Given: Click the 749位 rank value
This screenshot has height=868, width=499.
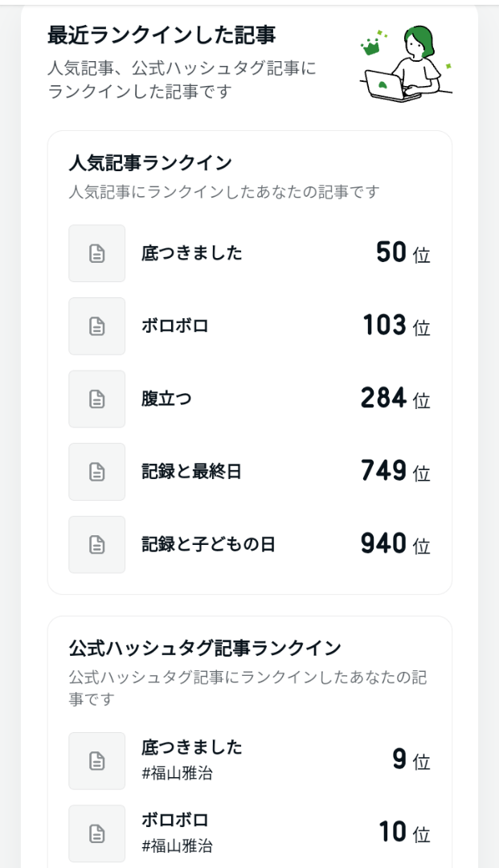Looking at the screenshot, I should [x=395, y=471].
